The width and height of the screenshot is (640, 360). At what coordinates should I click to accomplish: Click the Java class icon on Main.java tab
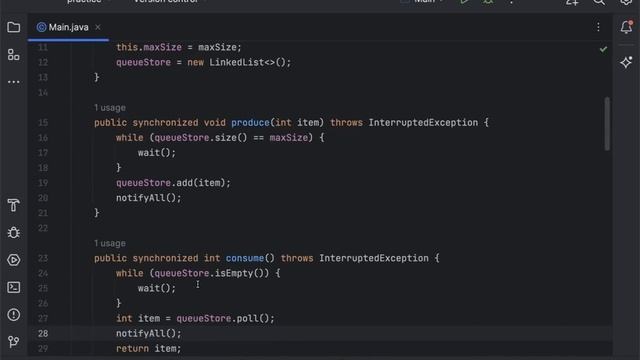[x=41, y=27]
